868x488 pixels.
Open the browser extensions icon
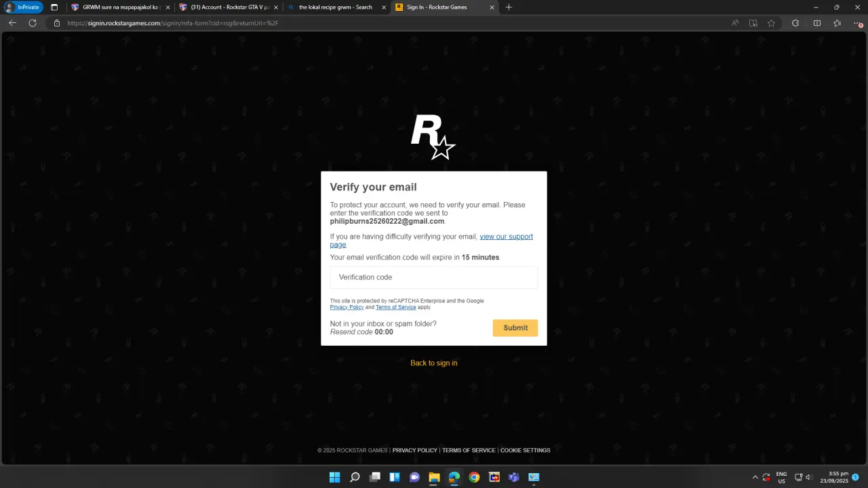[x=795, y=23]
